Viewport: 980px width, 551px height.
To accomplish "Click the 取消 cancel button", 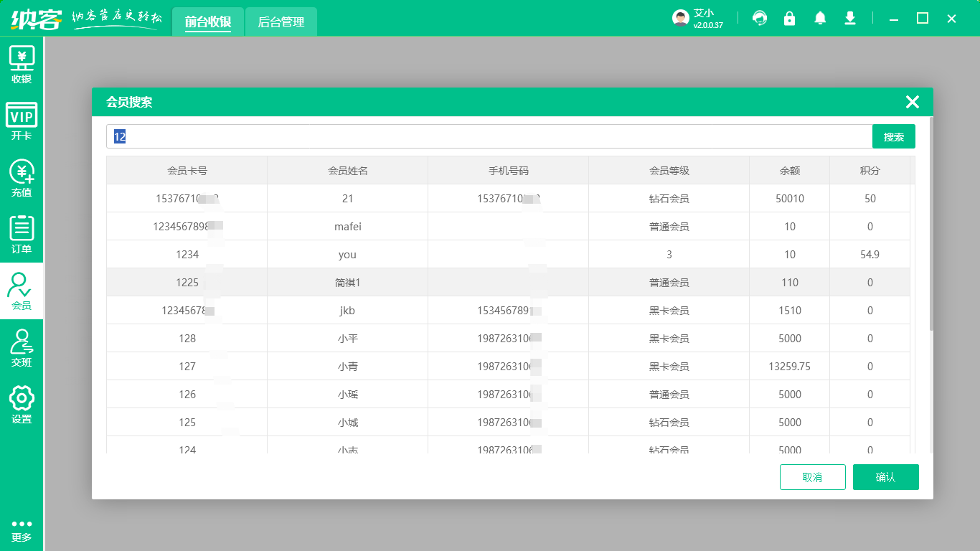I will coord(812,477).
